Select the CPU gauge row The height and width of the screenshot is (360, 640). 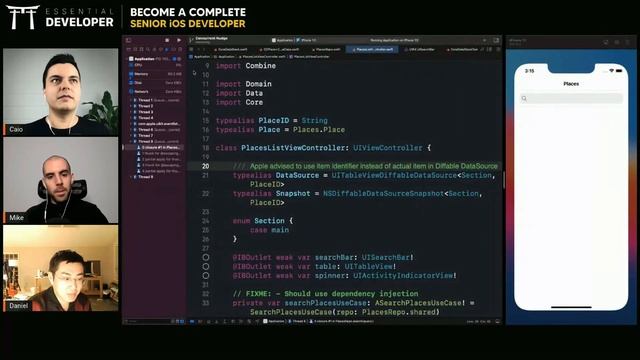coord(155,65)
